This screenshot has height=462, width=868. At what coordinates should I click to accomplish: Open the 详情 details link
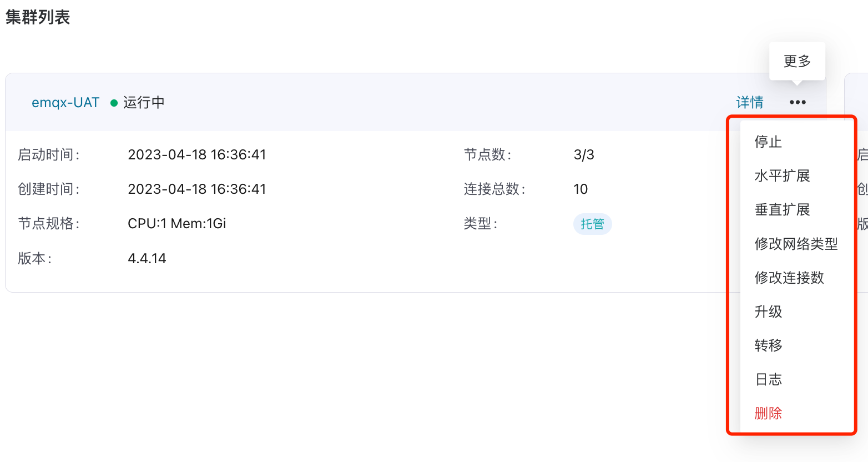tap(749, 102)
